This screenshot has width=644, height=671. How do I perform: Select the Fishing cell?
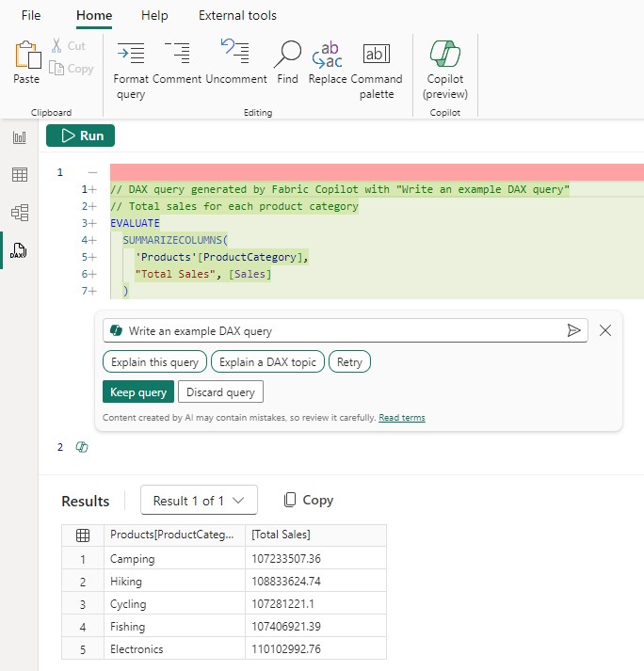174,627
